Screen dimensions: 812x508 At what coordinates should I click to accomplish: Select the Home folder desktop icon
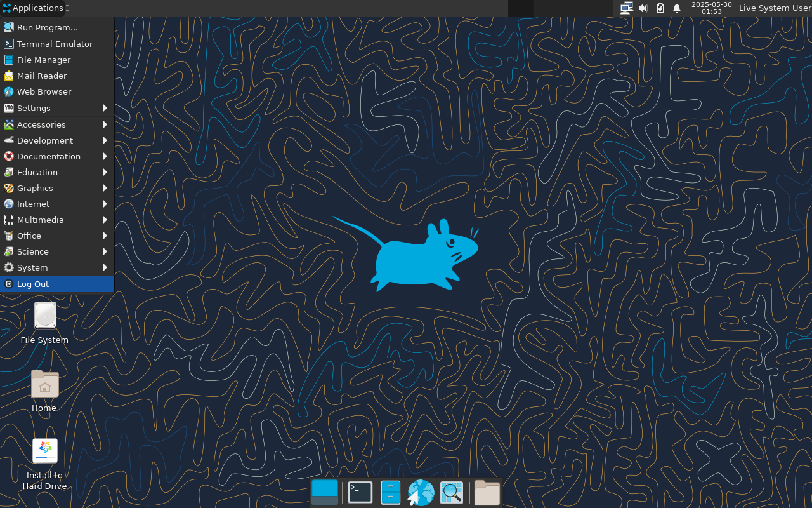click(44, 391)
